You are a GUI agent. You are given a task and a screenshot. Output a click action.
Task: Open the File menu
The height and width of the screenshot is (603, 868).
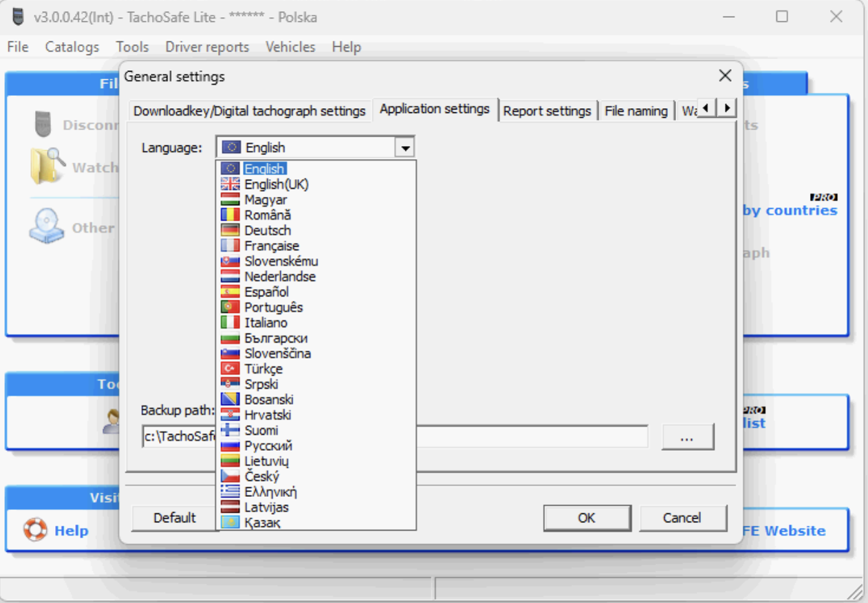pyautogui.click(x=18, y=47)
